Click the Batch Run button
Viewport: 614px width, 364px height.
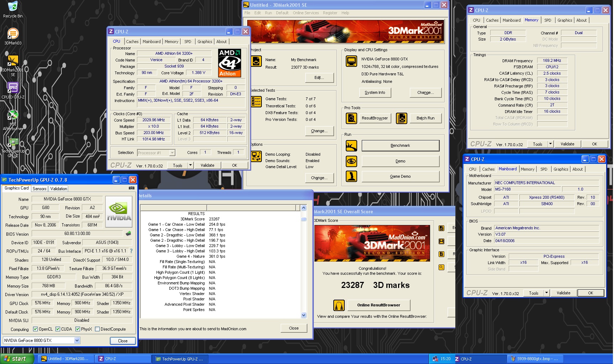pyautogui.click(x=425, y=118)
